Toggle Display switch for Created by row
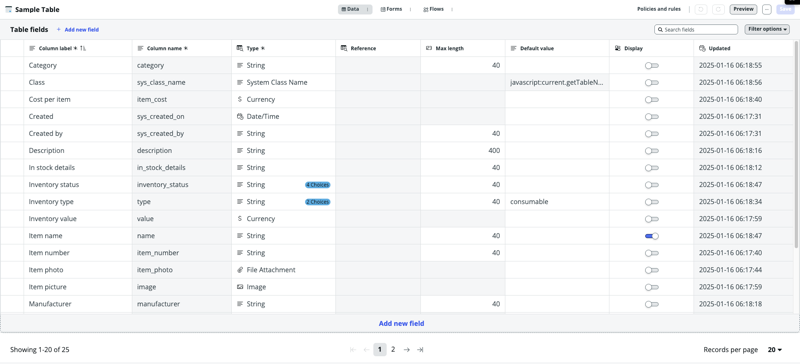 (x=652, y=134)
